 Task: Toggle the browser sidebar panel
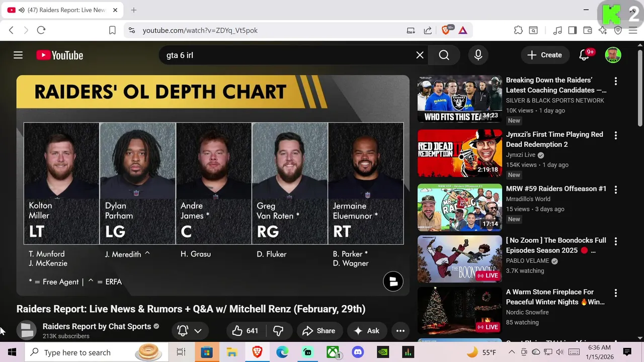(573, 30)
